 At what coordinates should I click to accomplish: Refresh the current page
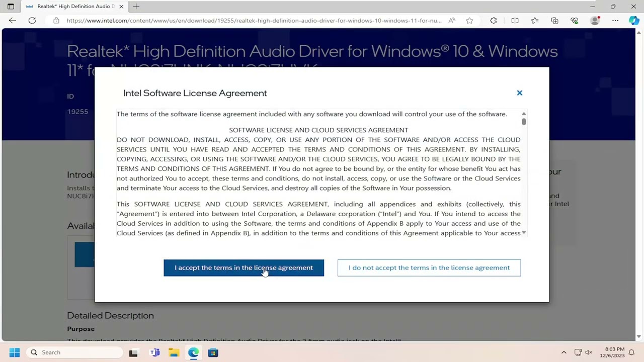[32, 21]
